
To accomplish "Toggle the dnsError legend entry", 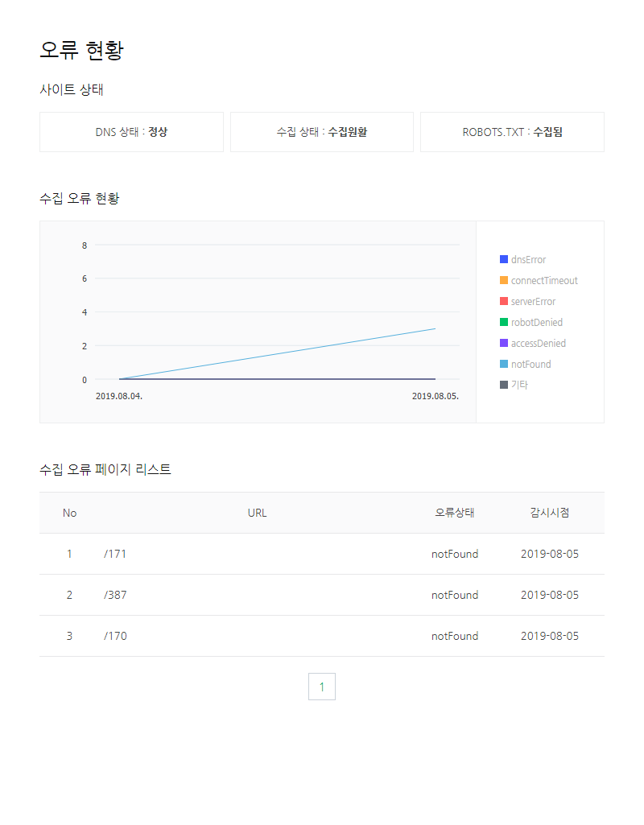I will pyautogui.click(x=529, y=259).
